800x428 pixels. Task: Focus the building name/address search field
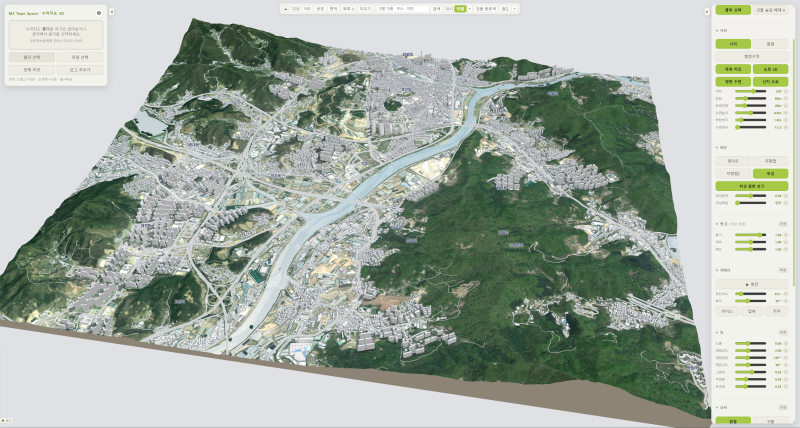coord(403,9)
